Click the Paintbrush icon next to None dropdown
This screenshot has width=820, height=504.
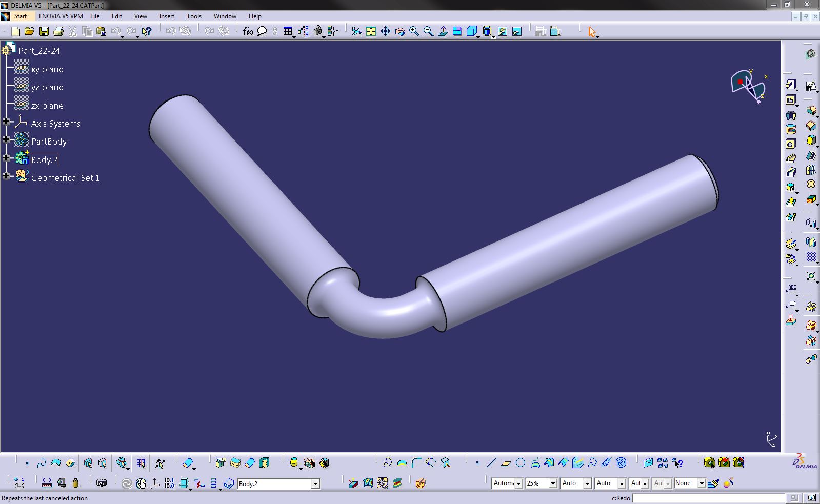coord(713,483)
